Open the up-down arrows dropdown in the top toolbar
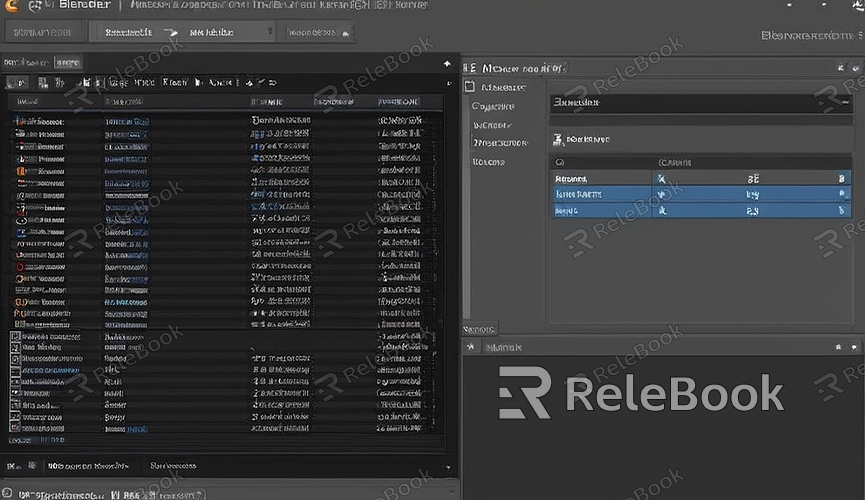Image resolution: width=865 pixels, height=500 pixels. (x=270, y=31)
